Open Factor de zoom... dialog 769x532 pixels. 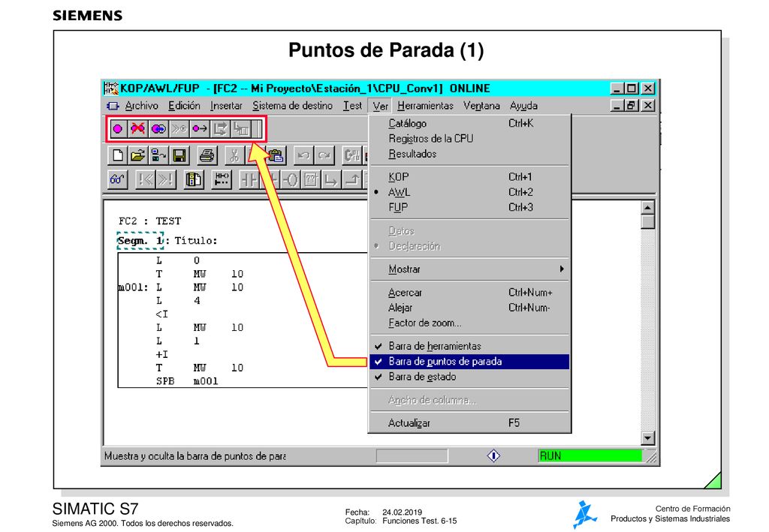pos(469,323)
